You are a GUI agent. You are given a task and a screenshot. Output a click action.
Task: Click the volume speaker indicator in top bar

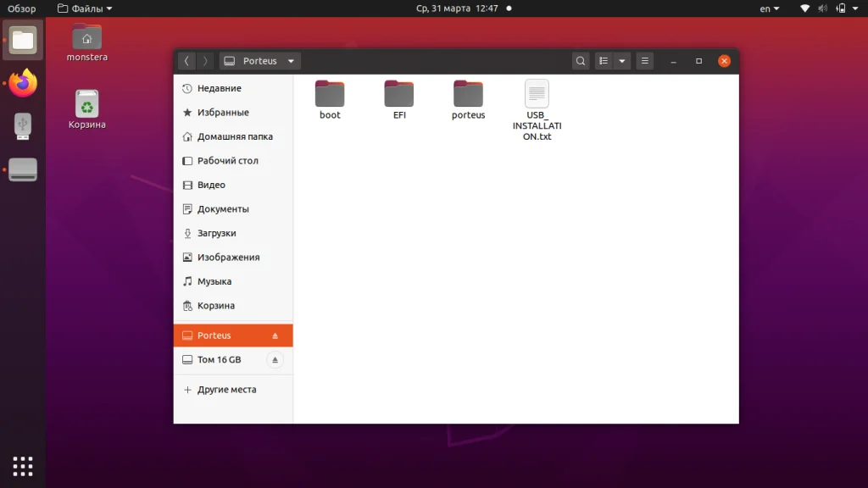tap(821, 8)
